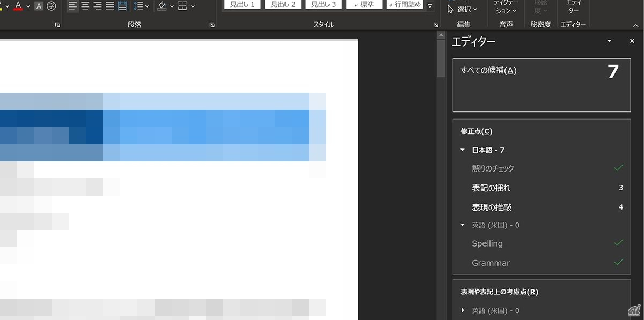The width and height of the screenshot is (644, 320).
Task: Align paragraph text right
Action: tap(97, 6)
